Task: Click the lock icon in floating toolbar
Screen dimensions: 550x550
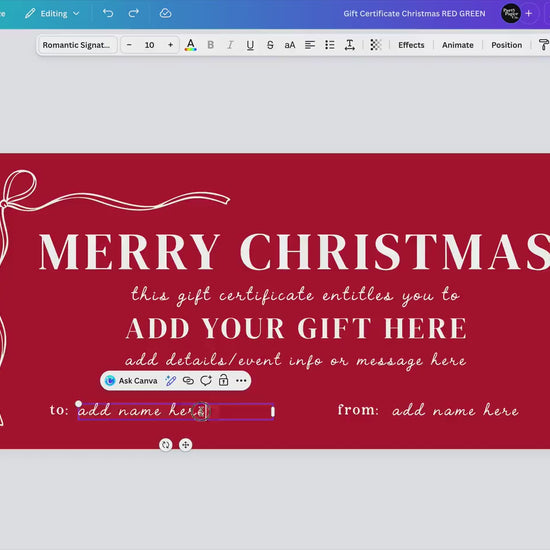Action: coord(223,381)
